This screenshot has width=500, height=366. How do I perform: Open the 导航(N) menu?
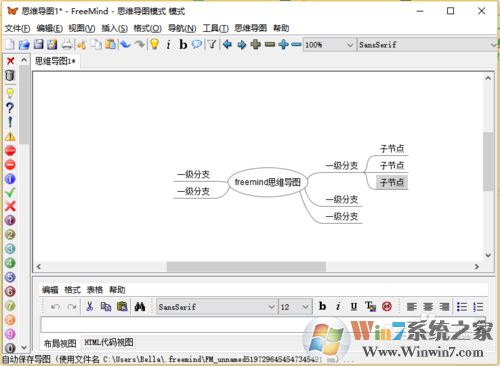pos(182,28)
